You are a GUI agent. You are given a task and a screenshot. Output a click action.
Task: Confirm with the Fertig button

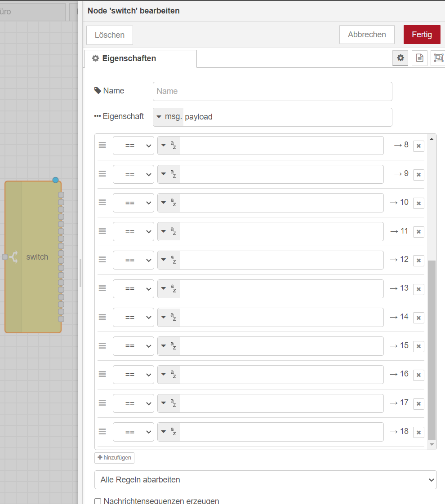pyautogui.click(x=422, y=35)
